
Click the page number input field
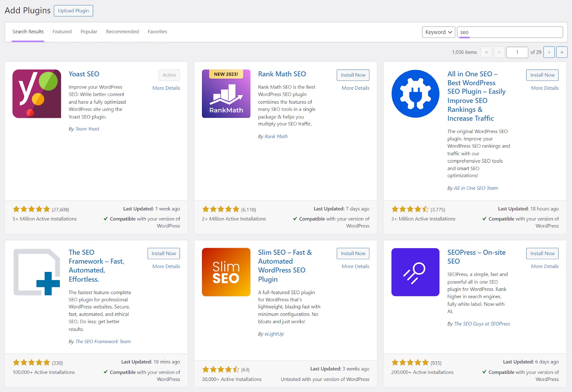pos(517,52)
